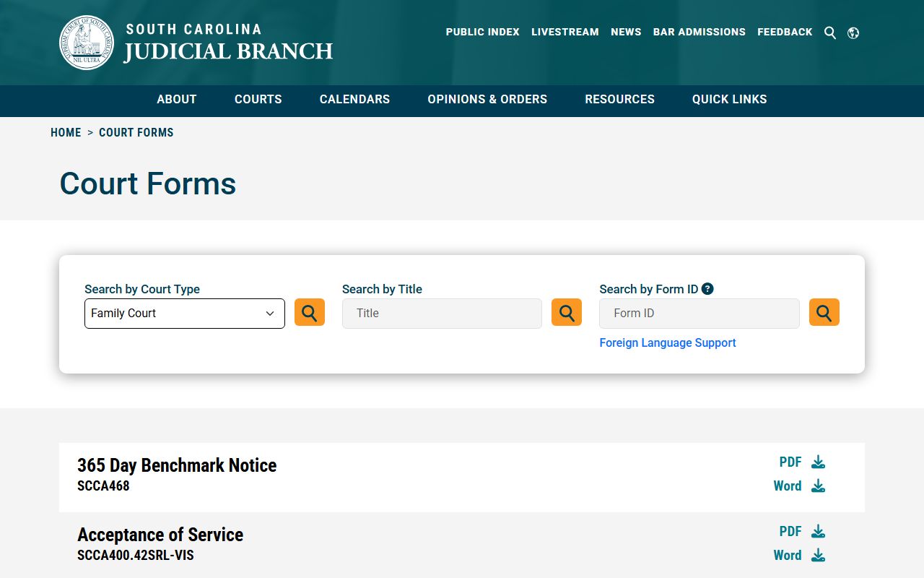Click PDF download icon for 365 Day Benchmark Notice
The width and height of the screenshot is (924, 578).
(818, 462)
